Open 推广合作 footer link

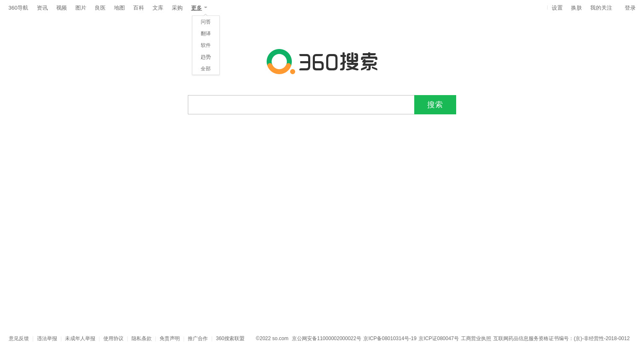(x=197, y=338)
